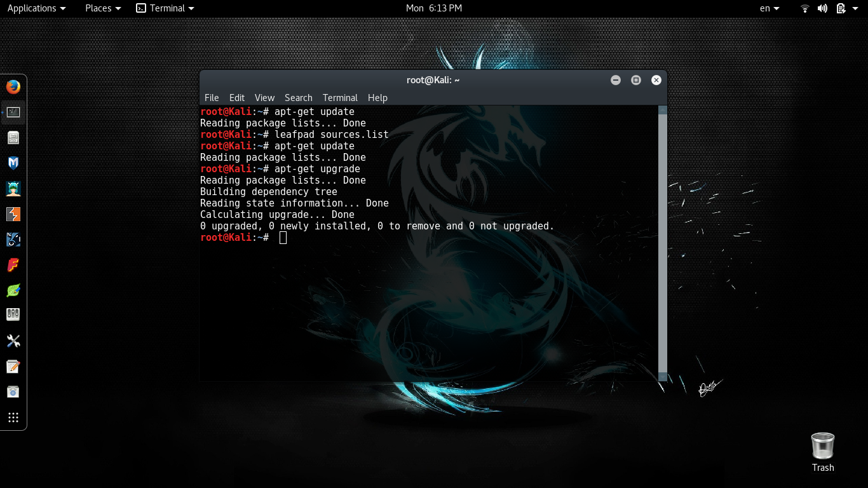Launch Faraday IDE red F icon
The image size is (868, 488).
[x=13, y=265]
